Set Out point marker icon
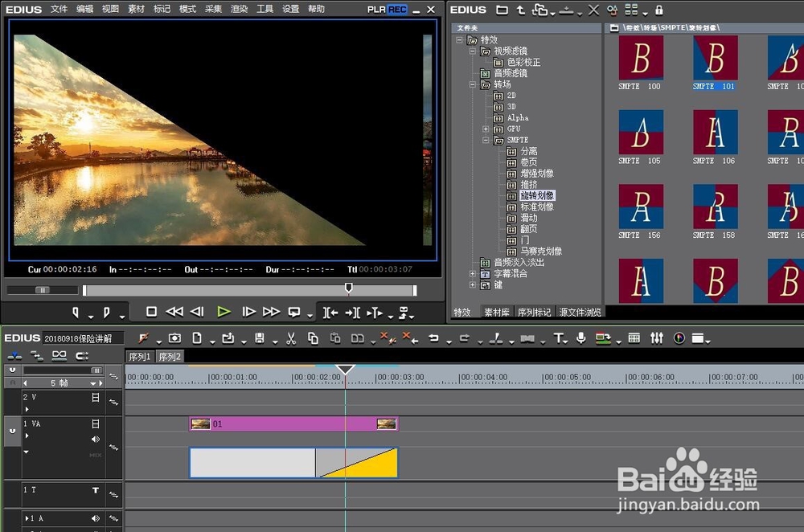Viewport: 804px width, 532px height. click(107, 312)
